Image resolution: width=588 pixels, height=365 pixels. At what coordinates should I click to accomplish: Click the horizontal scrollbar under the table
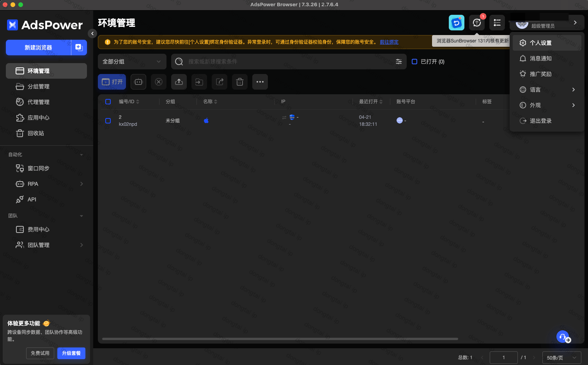[280, 339]
